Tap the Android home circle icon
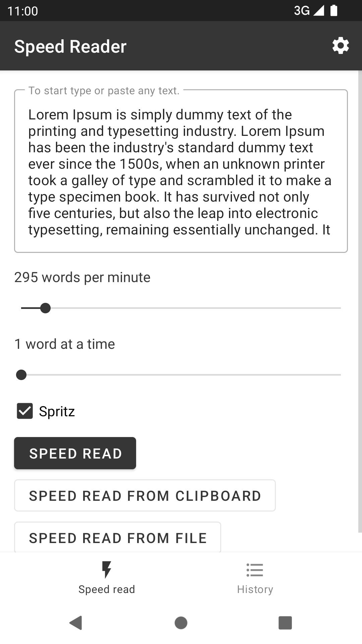 (x=181, y=623)
